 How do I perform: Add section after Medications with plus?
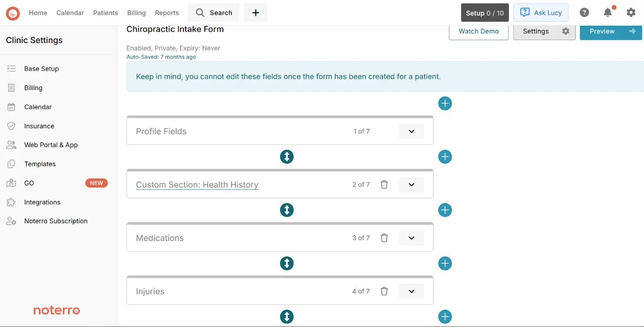tap(445, 263)
